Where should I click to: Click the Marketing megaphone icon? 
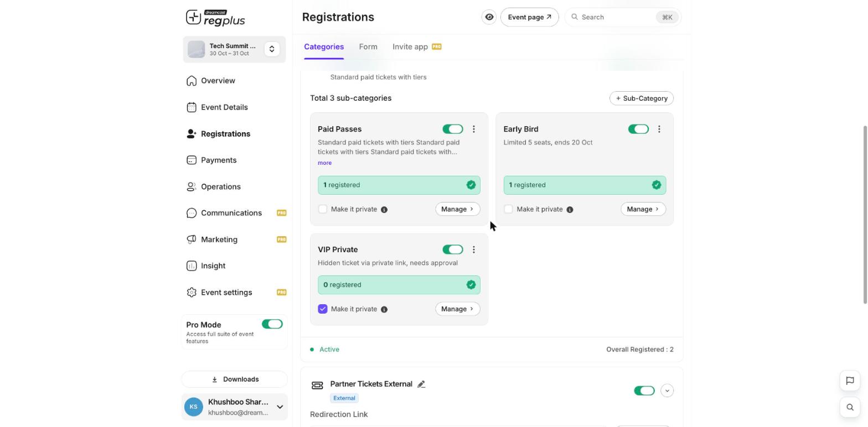pyautogui.click(x=192, y=239)
